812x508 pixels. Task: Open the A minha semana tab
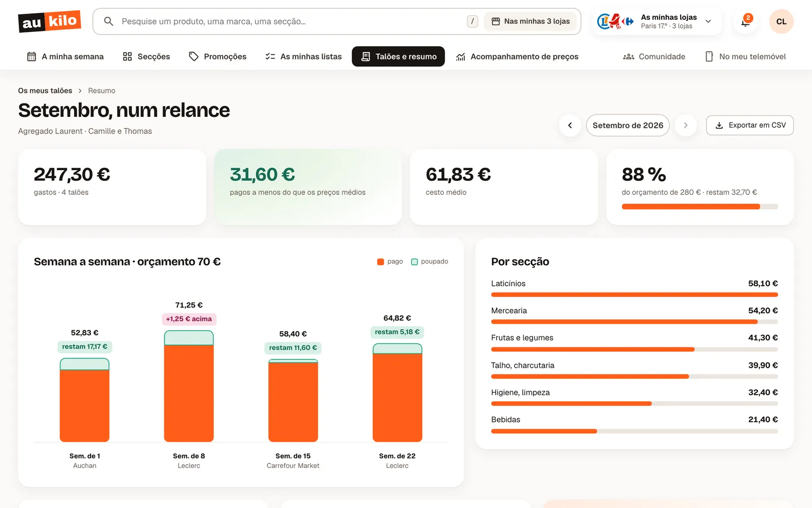[x=65, y=56]
